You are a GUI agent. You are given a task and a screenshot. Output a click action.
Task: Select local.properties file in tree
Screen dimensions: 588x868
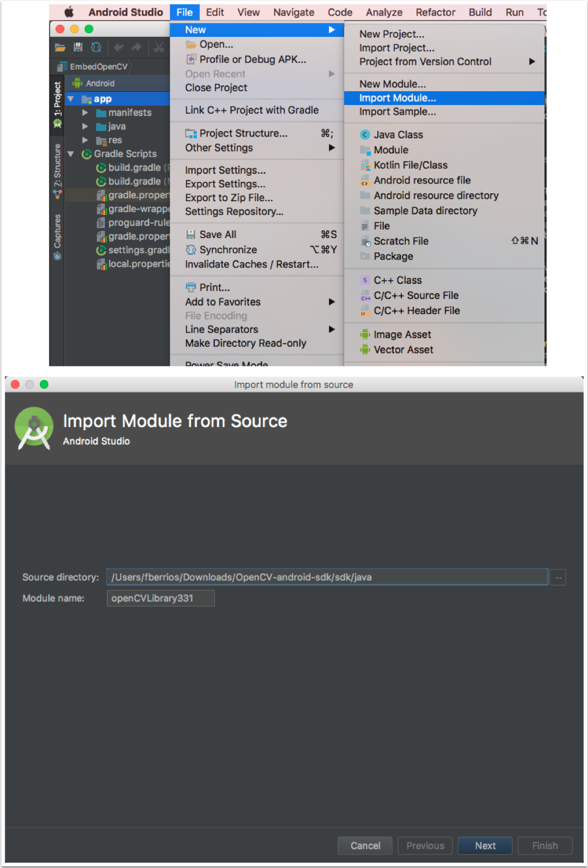(x=133, y=264)
